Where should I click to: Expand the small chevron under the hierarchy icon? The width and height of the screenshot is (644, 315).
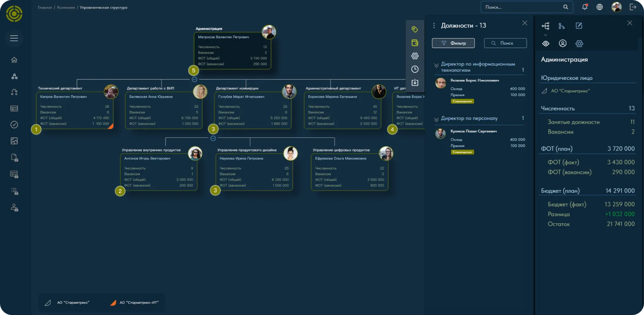coord(545,35)
